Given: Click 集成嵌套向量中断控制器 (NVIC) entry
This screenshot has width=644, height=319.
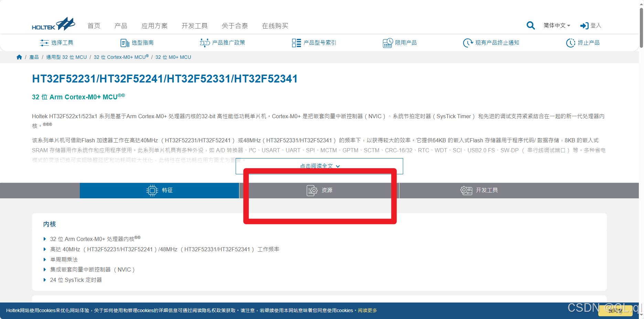Looking at the screenshot, I should click(x=93, y=269).
